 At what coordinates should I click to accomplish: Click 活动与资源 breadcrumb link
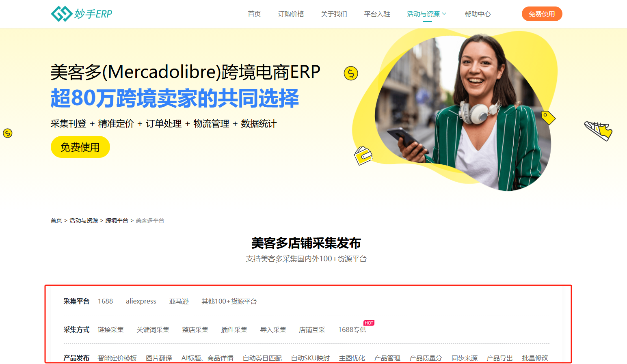tap(84, 220)
